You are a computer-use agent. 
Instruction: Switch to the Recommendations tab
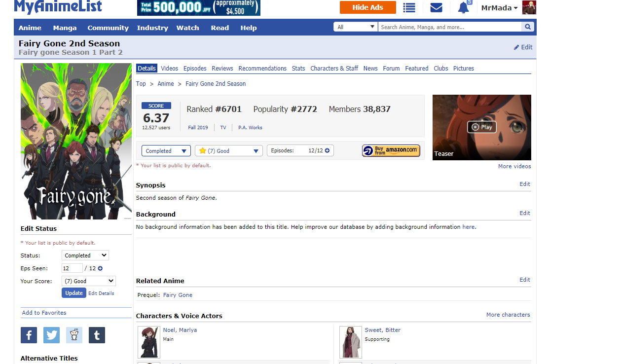pos(262,69)
